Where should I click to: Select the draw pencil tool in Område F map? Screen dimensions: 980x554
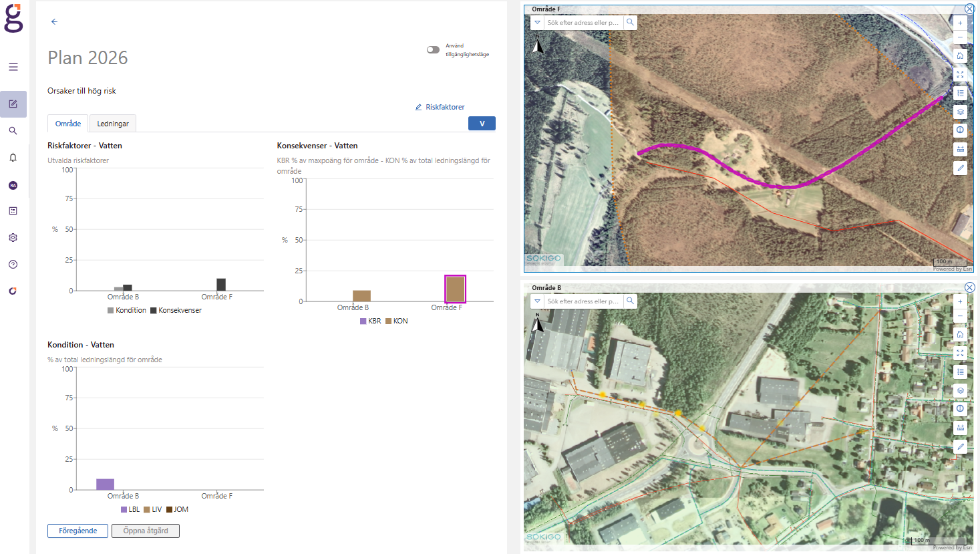(960, 168)
